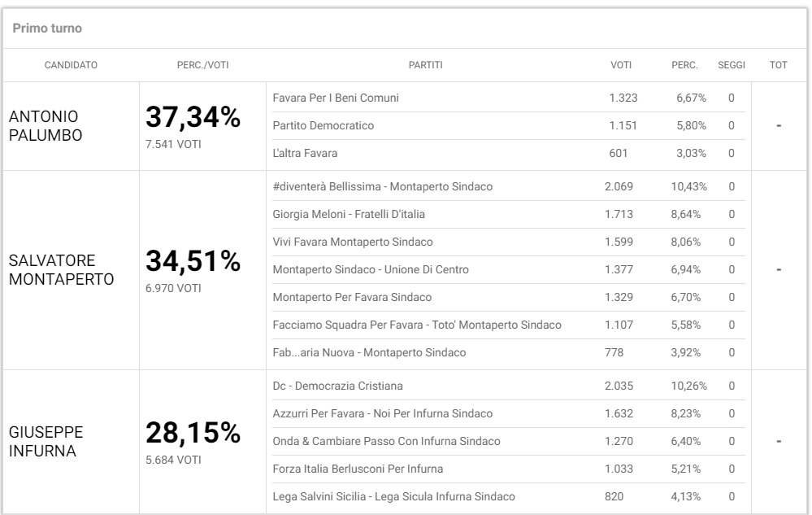Click Lega Salvini Sicilia list row
Image resolution: width=812 pixels, height=515 pixels.
click(x=509, y=496)
